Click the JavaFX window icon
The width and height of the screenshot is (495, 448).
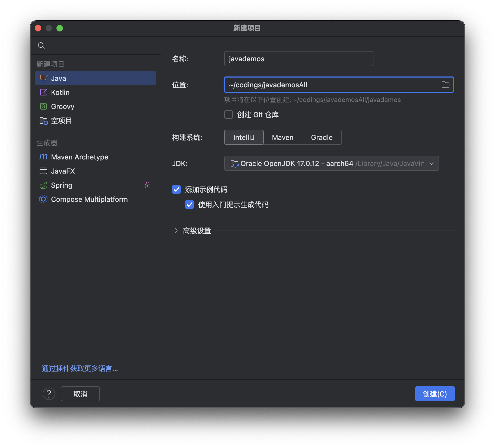pyautogui.click(x=43, y=171)
